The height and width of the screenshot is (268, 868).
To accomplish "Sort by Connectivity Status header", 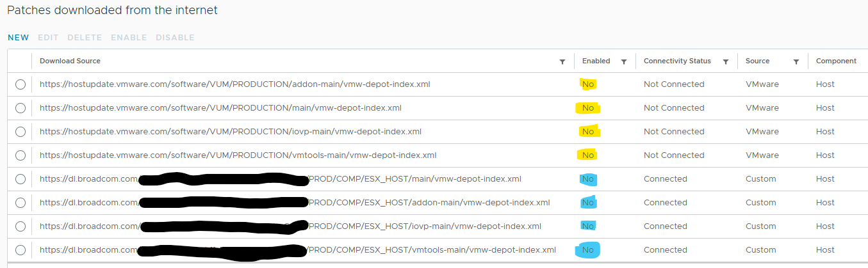I will (x=677, y=61).
